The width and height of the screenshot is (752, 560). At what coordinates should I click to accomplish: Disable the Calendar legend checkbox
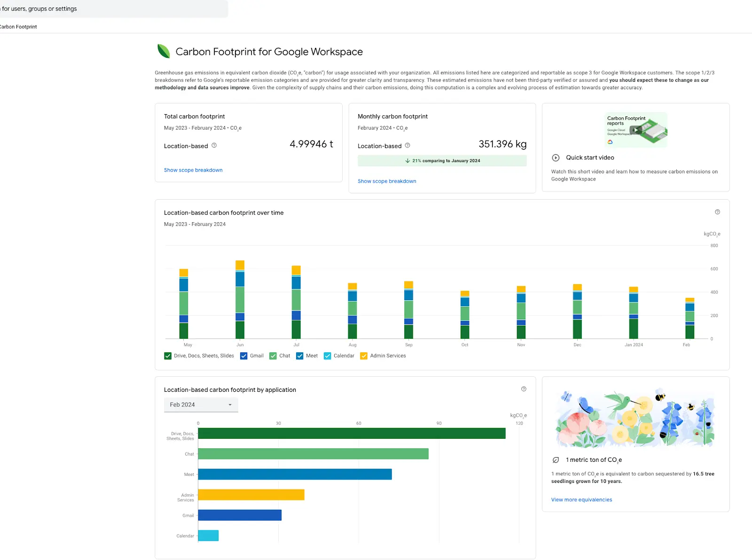click(x=328, y=356)
